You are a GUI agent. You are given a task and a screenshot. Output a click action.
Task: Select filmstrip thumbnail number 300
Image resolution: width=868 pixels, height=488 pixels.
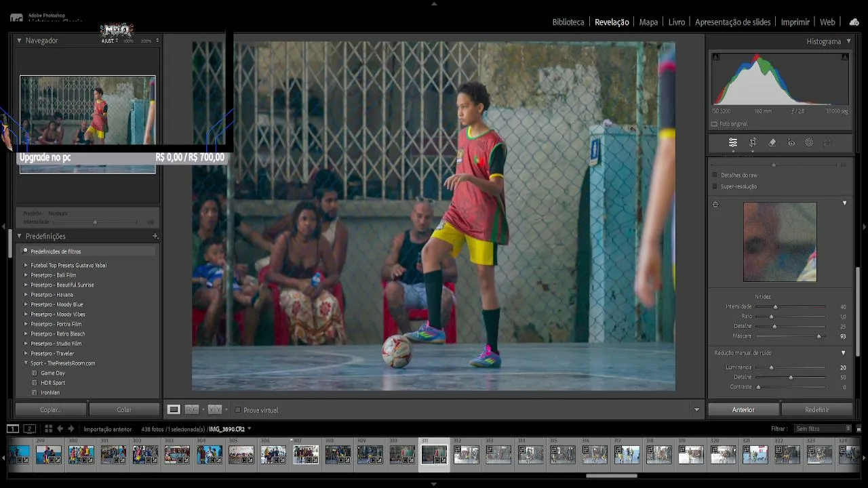tap(81, 454)
